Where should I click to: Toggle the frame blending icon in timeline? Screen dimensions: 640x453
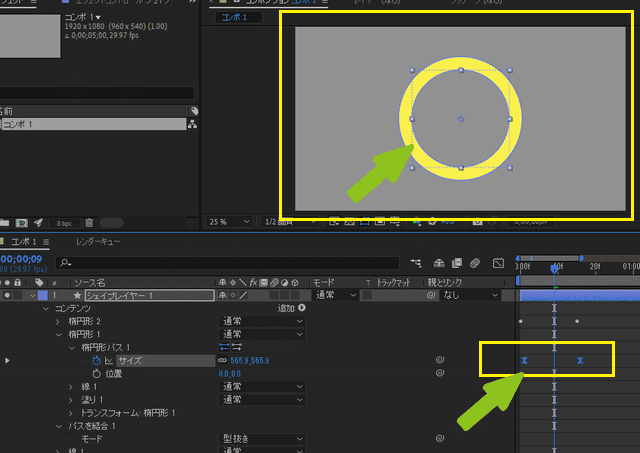coord(457,263)
